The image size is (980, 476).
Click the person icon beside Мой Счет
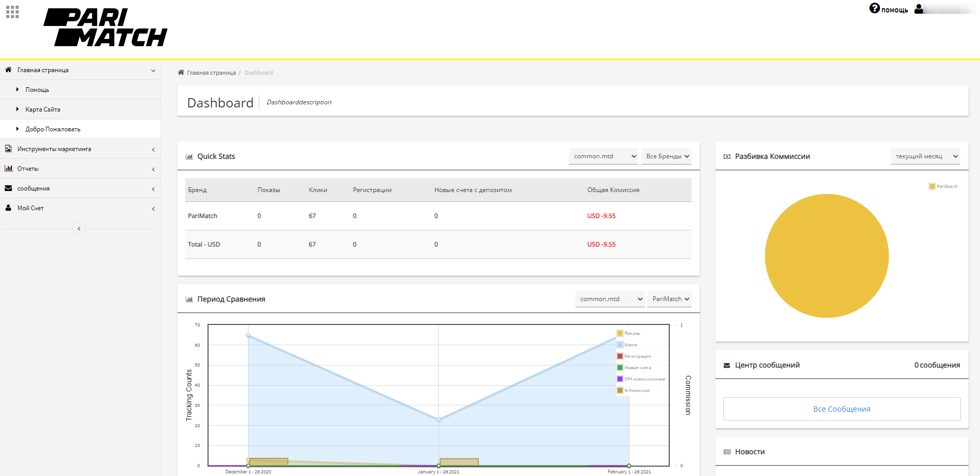8,208
